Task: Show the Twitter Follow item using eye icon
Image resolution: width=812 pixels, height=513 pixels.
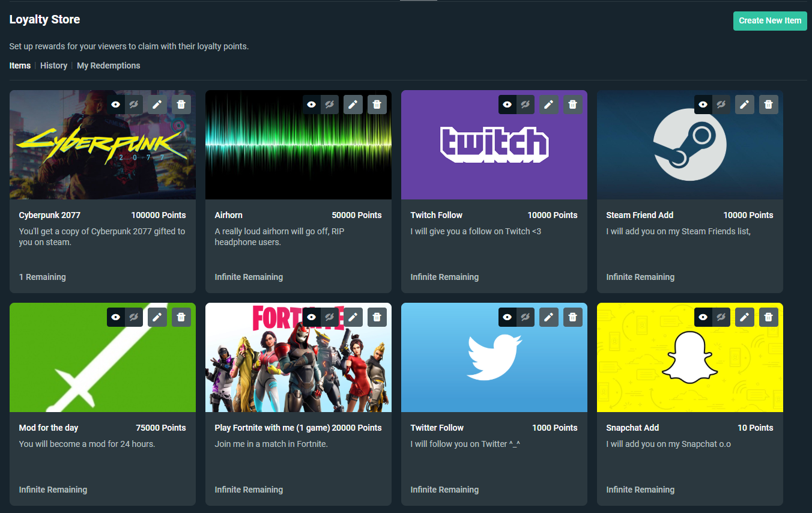Action: point(507,317)
